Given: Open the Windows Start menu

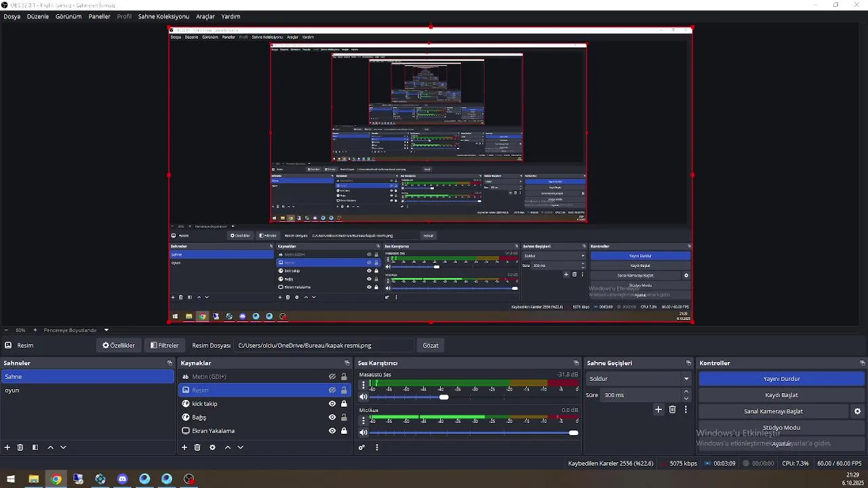Looking at the screenshot, I should point(11,479).
